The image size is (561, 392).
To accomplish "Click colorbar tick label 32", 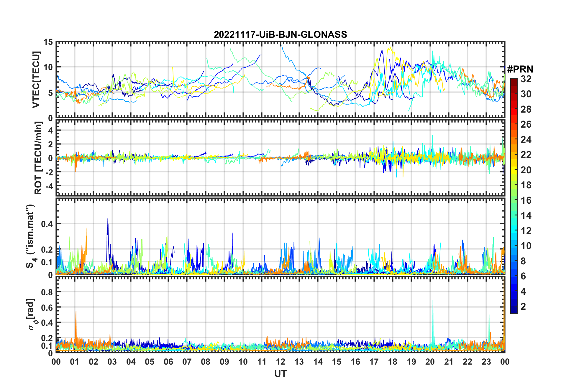I will pos(526,79).
